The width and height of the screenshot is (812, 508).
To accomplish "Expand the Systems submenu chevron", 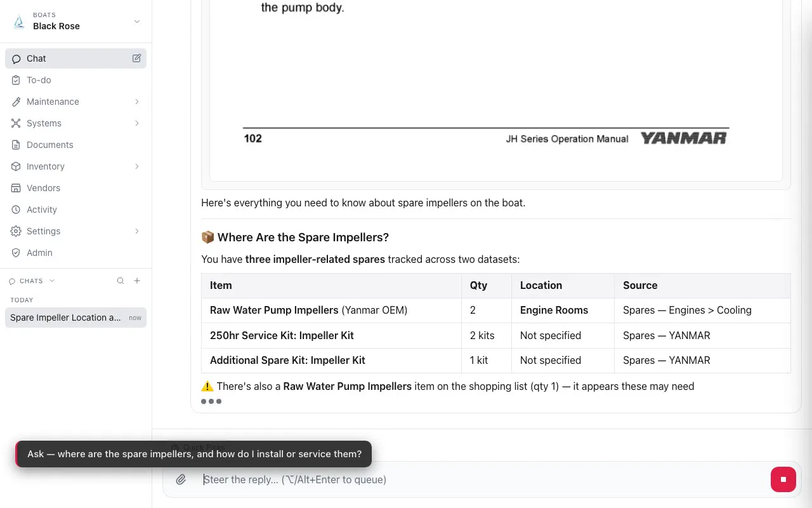I will tap(137, 123).
